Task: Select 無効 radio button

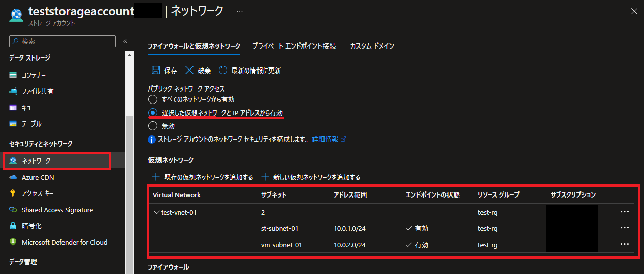Action: 152,126
